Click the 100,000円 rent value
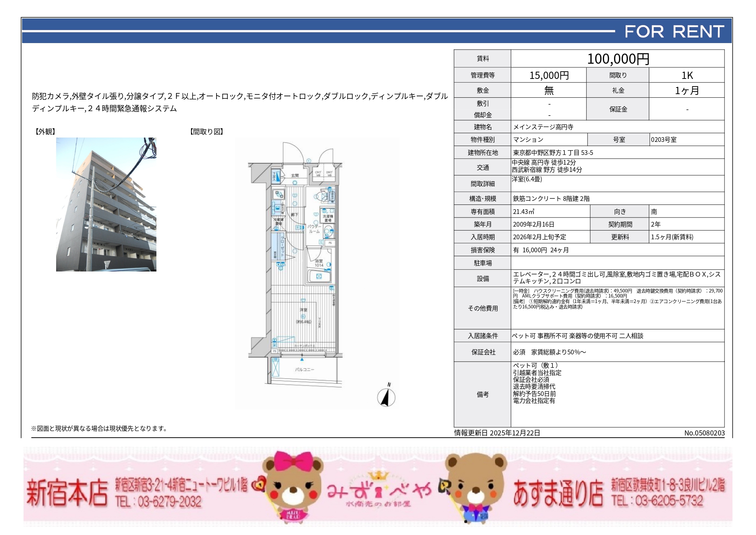The height and width of the screenshot is (535, 756). click(x=618, y=59)
